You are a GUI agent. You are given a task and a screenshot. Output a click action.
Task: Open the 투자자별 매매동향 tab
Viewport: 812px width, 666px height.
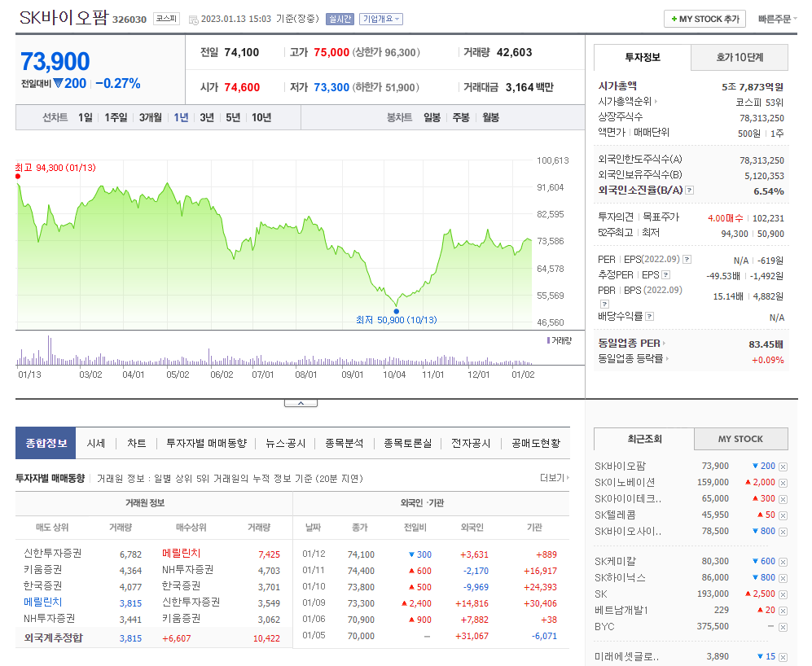(x=206, y=443)
